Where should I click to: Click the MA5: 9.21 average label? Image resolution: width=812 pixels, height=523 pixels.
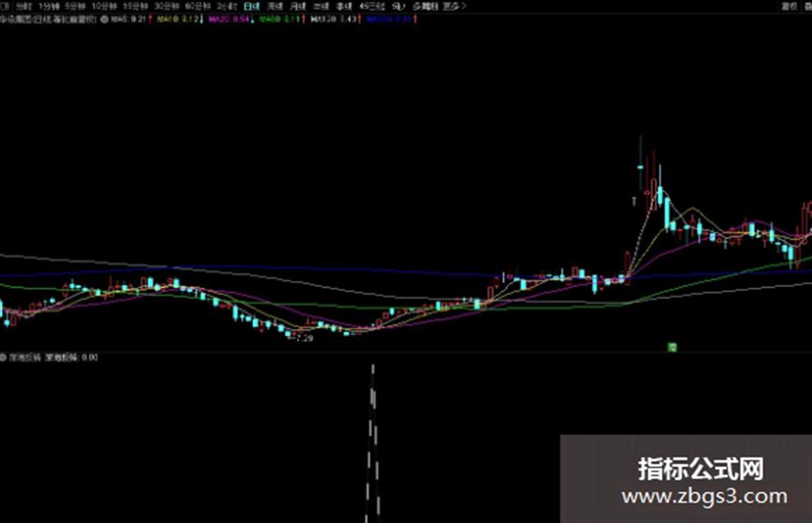[127, 19]
